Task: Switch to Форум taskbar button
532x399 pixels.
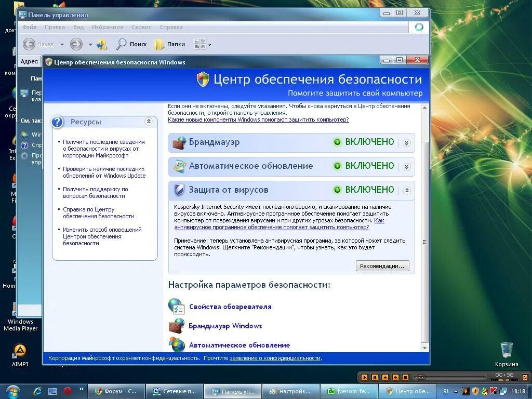Action: (116, 391)
